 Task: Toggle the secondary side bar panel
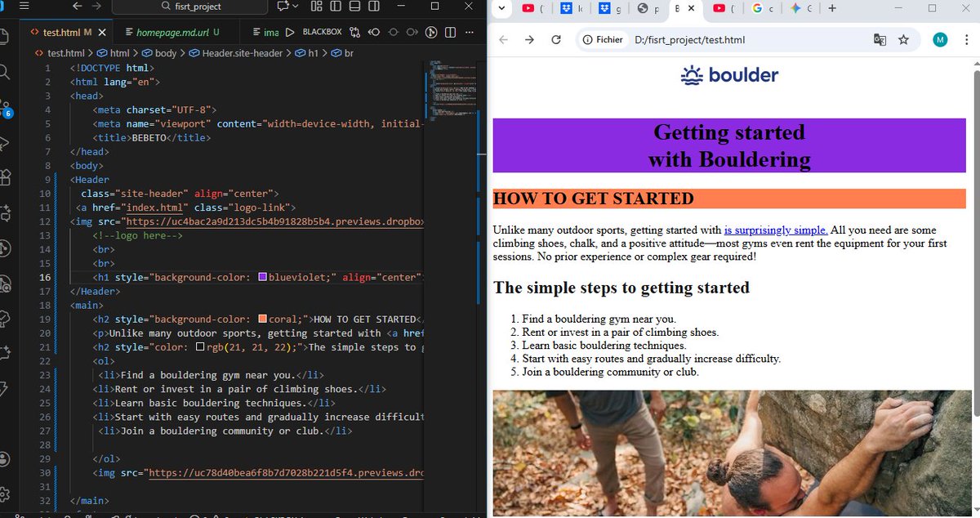click(x=374, y=7)
